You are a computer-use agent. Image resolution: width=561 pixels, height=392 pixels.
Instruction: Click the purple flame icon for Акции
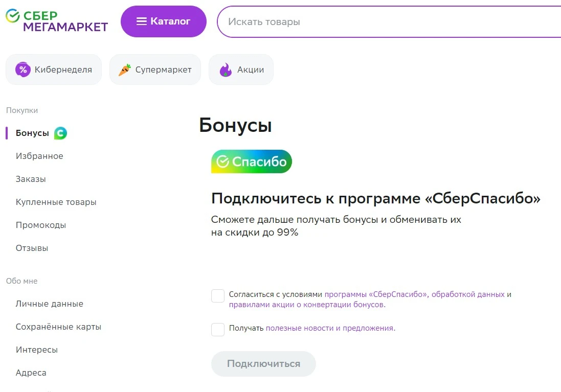226,70
